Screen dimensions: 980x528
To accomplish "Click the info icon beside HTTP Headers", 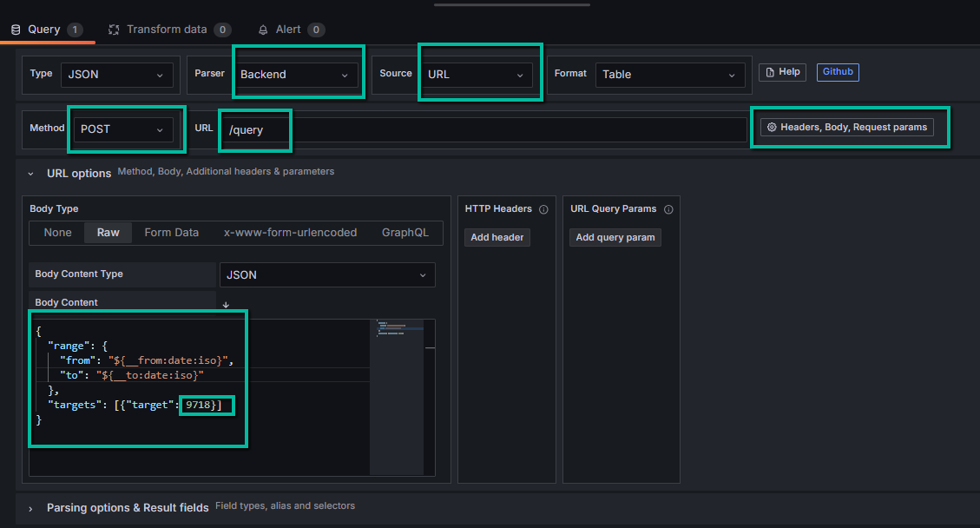I will point(543,209).
